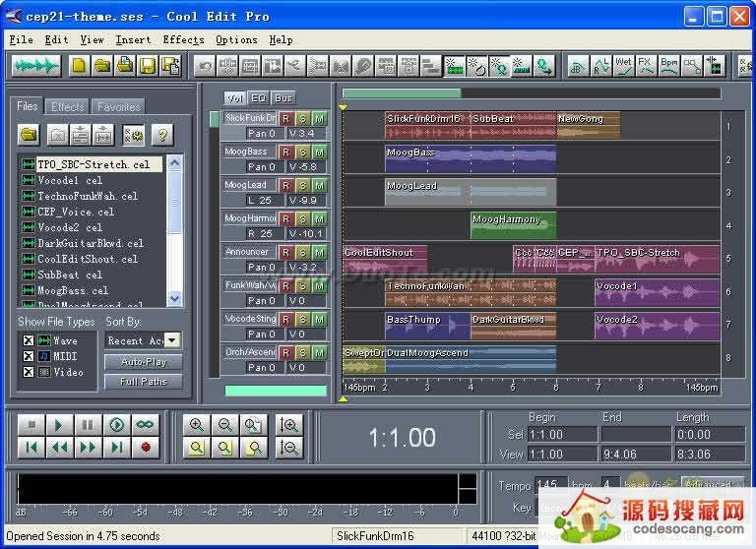The height and width of the screenshot is (549, 756).
Task: Click the red Record button
Action: pyautogui.click(x=146, y=448)
